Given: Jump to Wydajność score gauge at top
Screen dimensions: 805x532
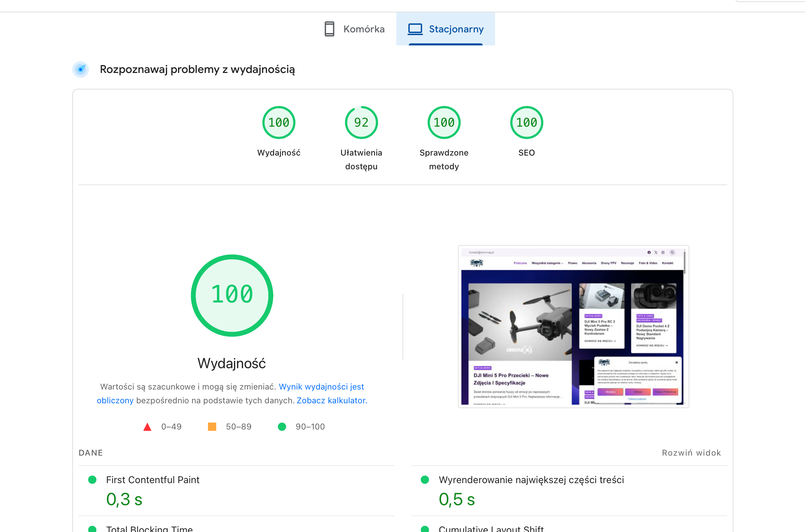Looking at the screenshot, I should [x=279, y=123].
